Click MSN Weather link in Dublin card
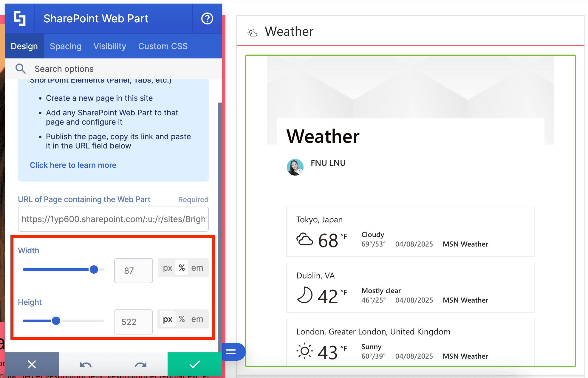Viewport: 588px width, 378px height. pos(465,300)
